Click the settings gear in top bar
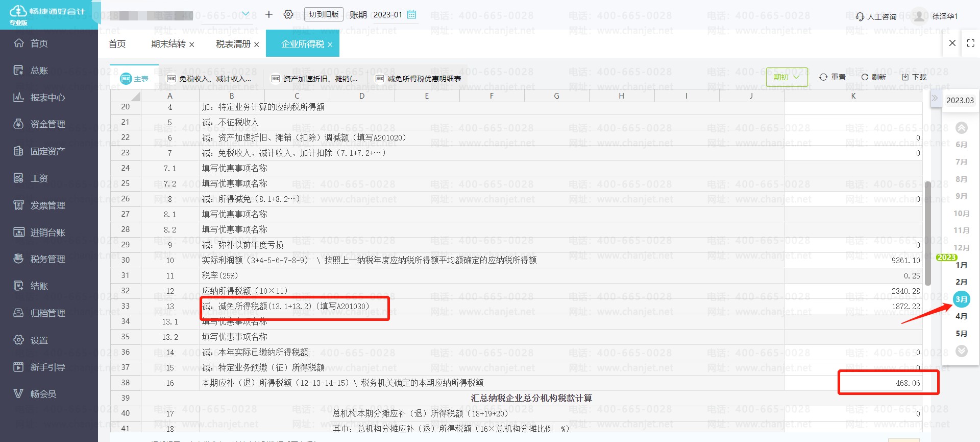980x442 pixels. (x=288, y=14)
